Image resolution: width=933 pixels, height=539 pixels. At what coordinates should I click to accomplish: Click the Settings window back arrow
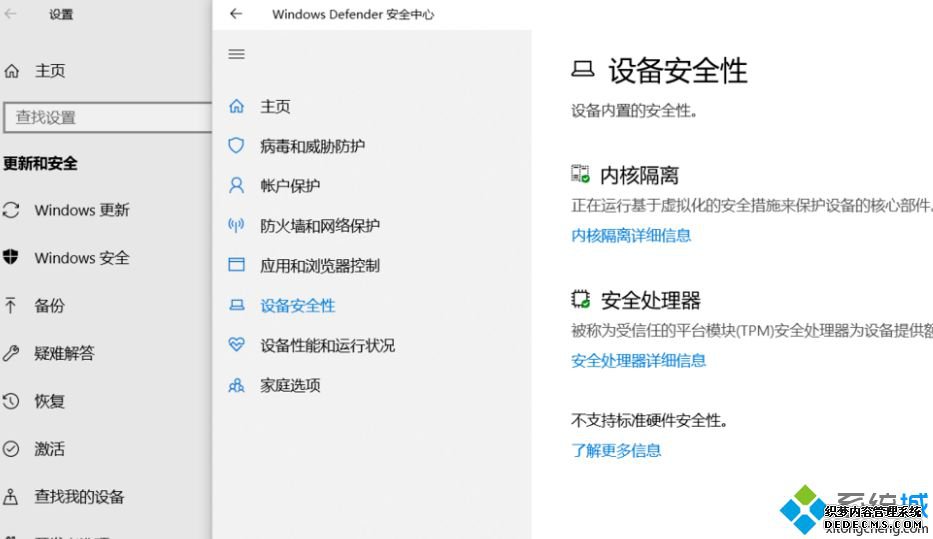point(10,14)
